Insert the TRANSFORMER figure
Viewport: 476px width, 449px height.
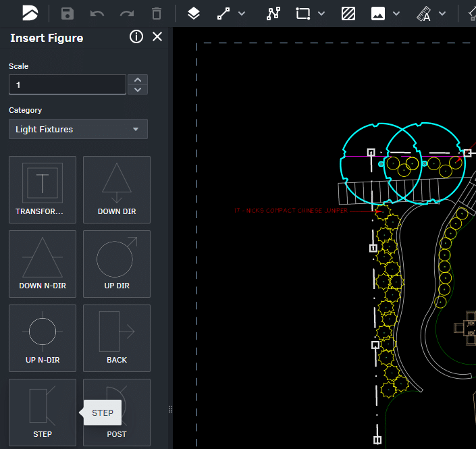[43, 190]
